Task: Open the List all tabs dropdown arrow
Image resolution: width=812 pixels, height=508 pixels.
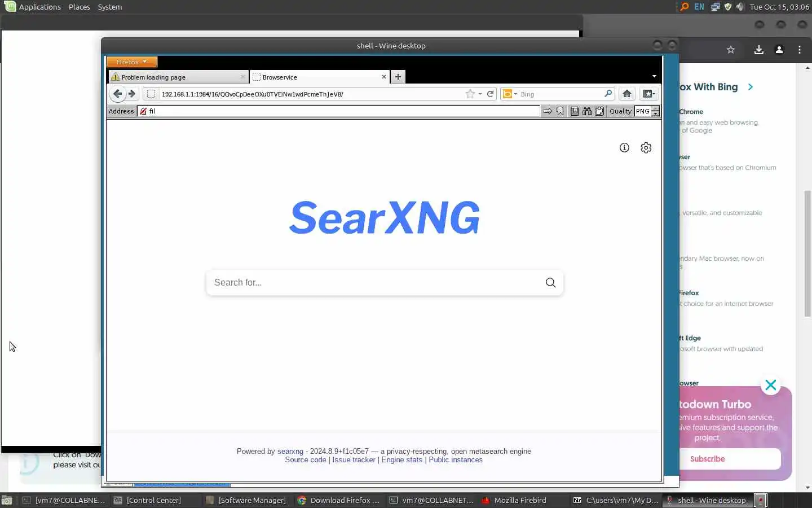Action: (654, 76)
